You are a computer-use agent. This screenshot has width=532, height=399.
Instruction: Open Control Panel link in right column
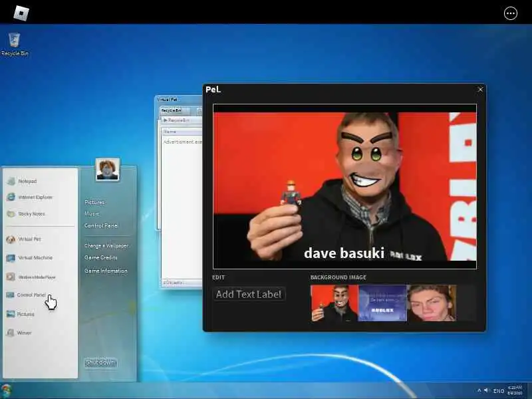101,225
